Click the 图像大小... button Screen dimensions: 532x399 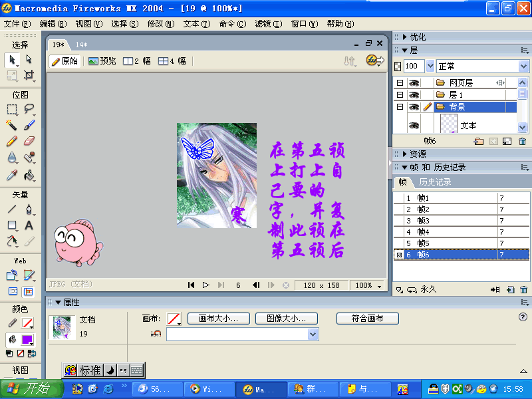(287, 319)
